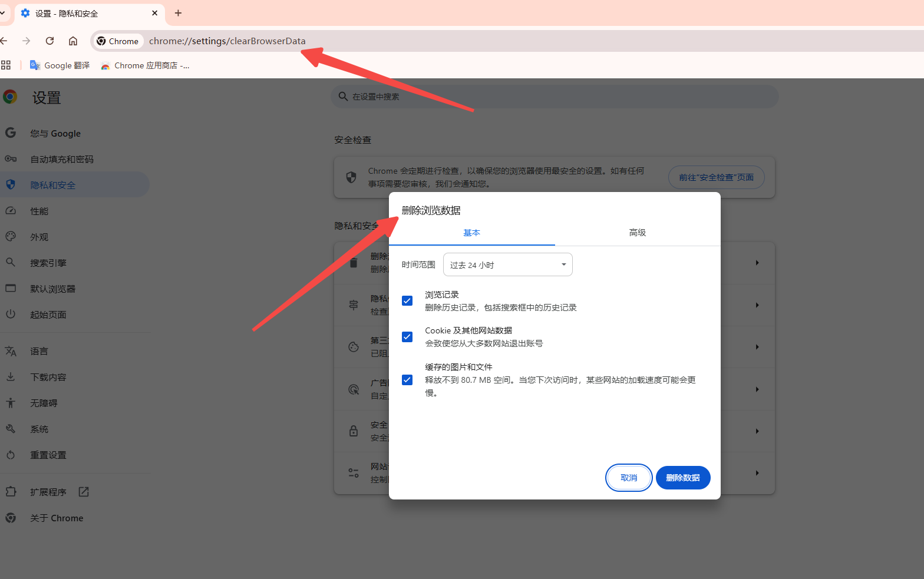Expand the 广告隐私 row arrow
924x579 pixels.
(757, 389)
